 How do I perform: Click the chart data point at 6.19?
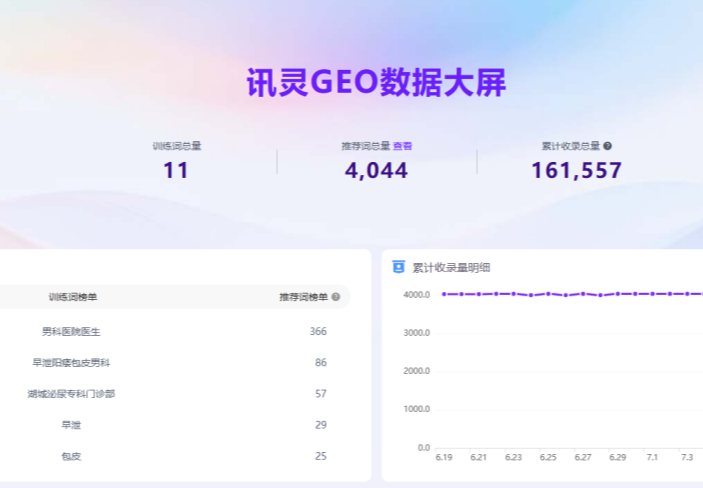(x=444, y=294)
